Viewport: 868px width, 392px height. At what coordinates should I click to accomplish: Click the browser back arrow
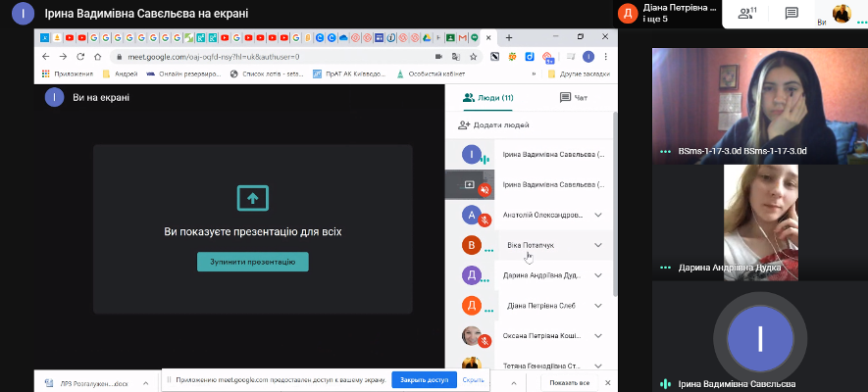(x=45, y=57)
